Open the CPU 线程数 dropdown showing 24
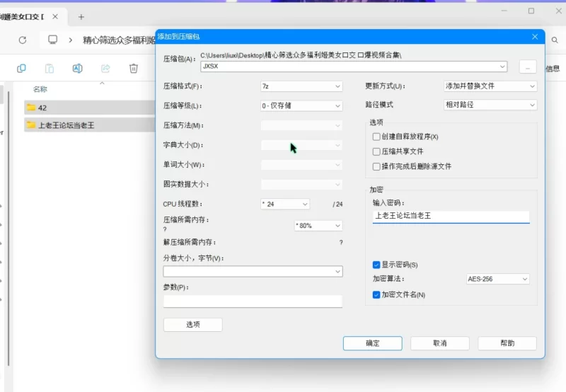The height and width of the screenshot is (392, 566). tap(285, 204)
